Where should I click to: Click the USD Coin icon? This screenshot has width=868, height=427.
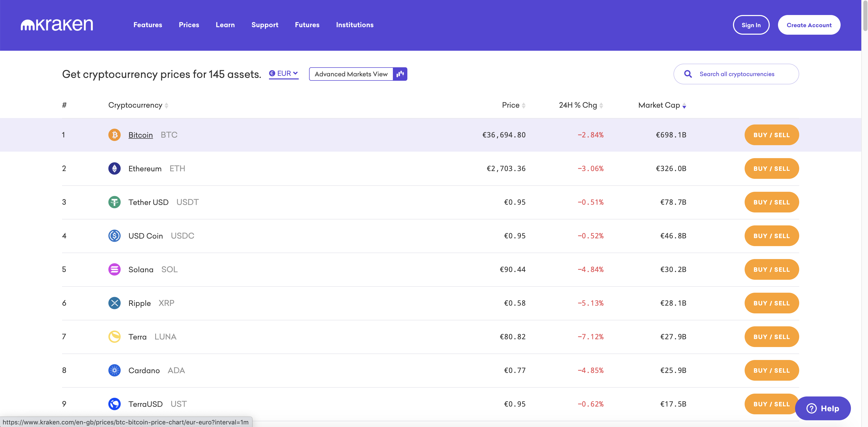[x=115, y=236]
